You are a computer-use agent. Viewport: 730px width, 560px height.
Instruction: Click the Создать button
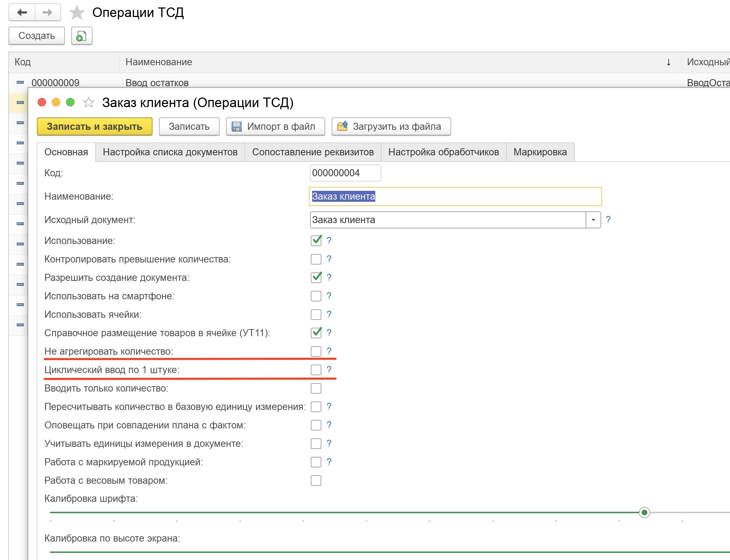37,36
